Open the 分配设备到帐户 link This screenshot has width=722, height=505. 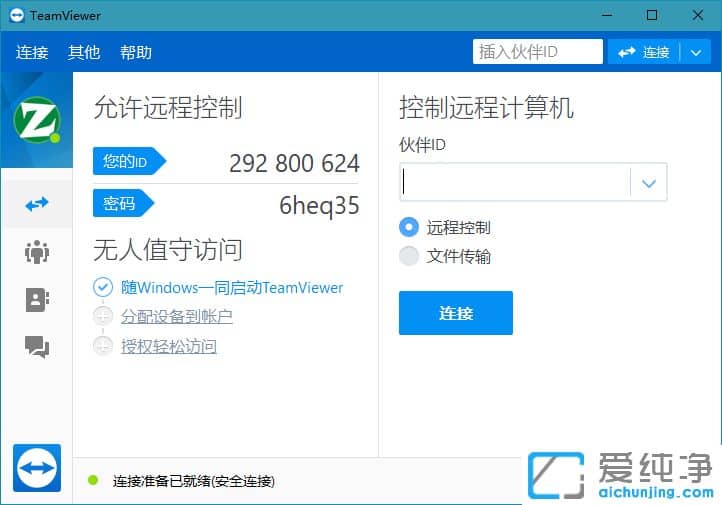pyautogui.click(x=177, y=317)
